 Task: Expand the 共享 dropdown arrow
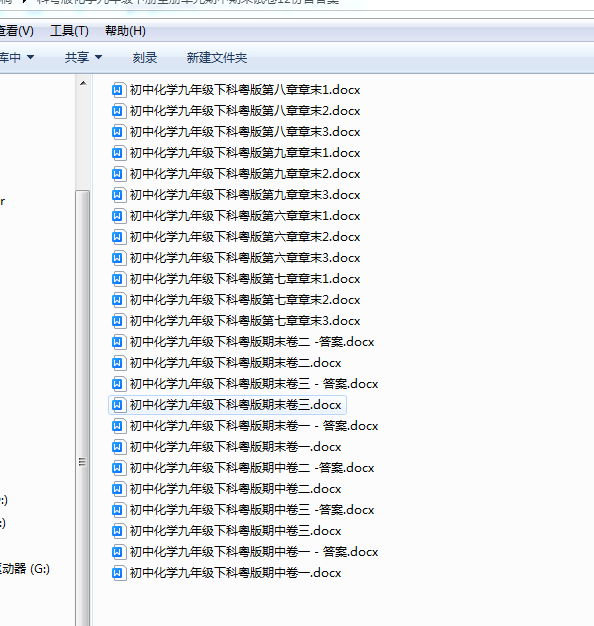pyautogui.click(x=98, y=57)
